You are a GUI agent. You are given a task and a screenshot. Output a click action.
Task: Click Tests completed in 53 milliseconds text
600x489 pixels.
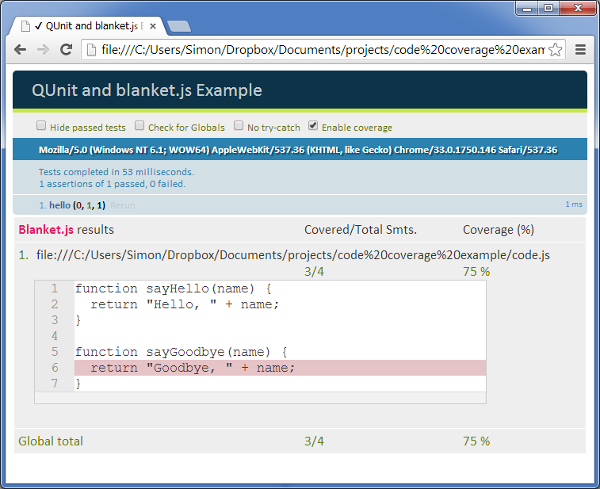coord(116,172)
